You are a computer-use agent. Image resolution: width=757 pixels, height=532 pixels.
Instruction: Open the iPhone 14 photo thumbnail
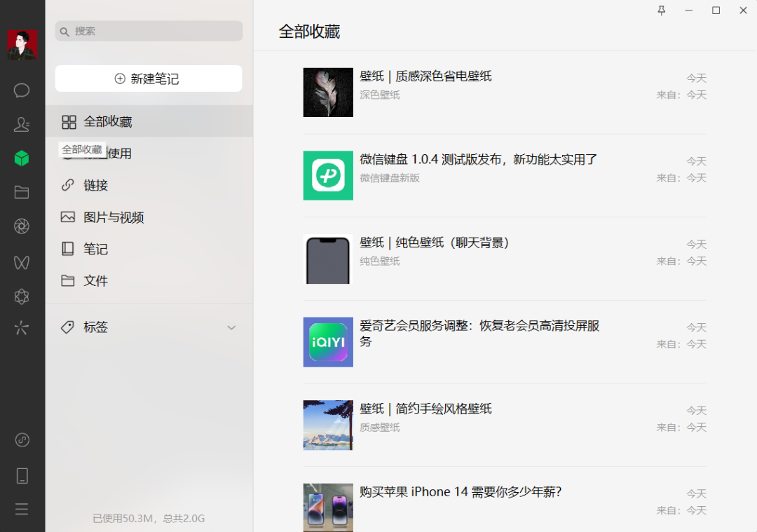click(x=328, y=508)
